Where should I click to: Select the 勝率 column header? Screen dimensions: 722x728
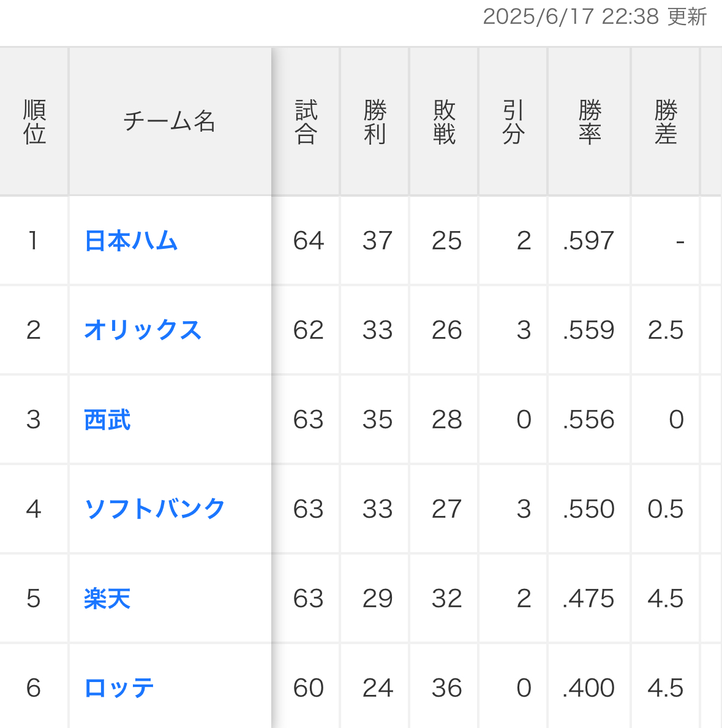pos(589,122)
